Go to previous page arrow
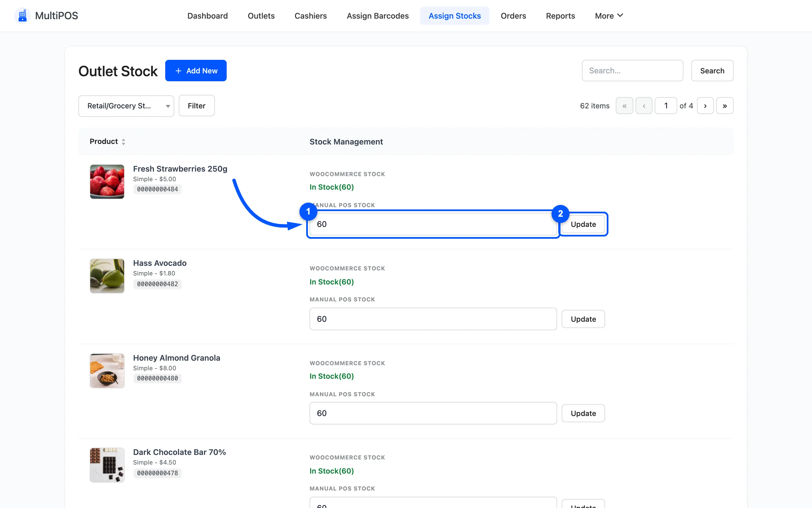Screen dimensions: 812x508 pyautogui.click(x=644, y=106)
